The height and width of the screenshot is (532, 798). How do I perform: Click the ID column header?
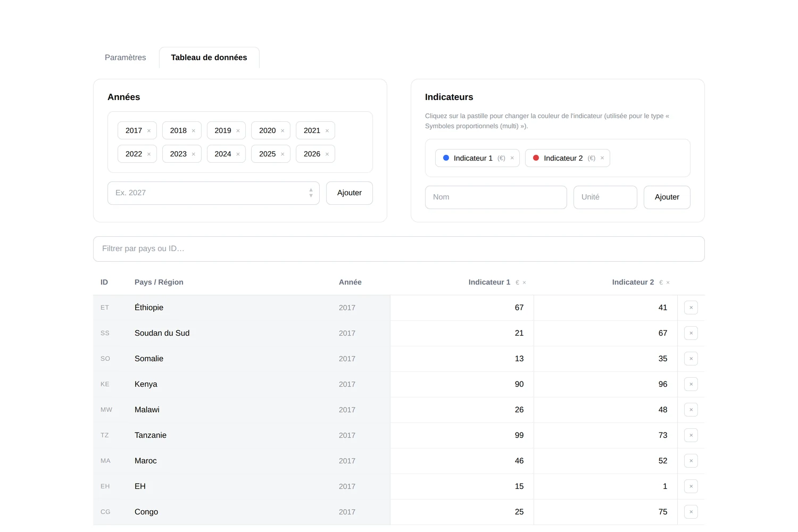click(x=104, y=282)
